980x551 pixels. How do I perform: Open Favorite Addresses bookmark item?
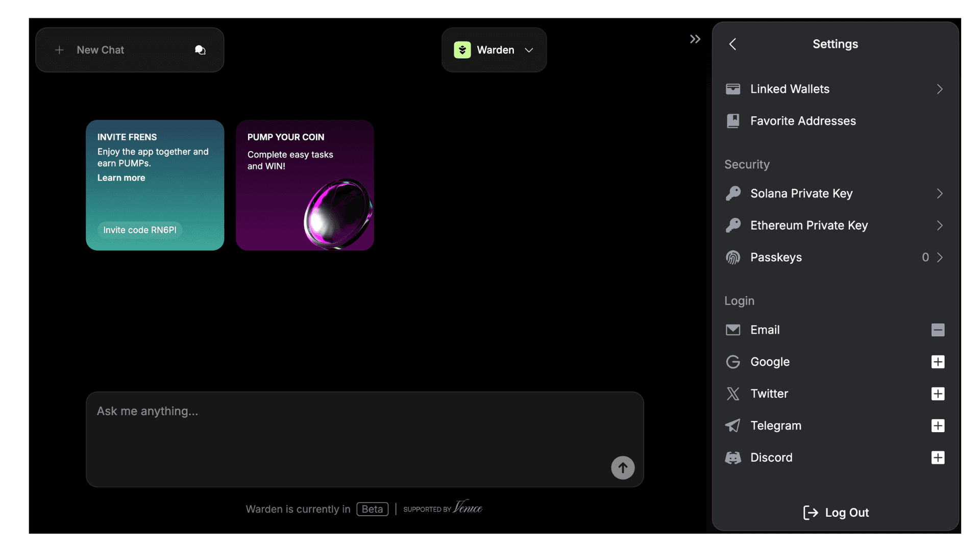(x=802, y=121)
